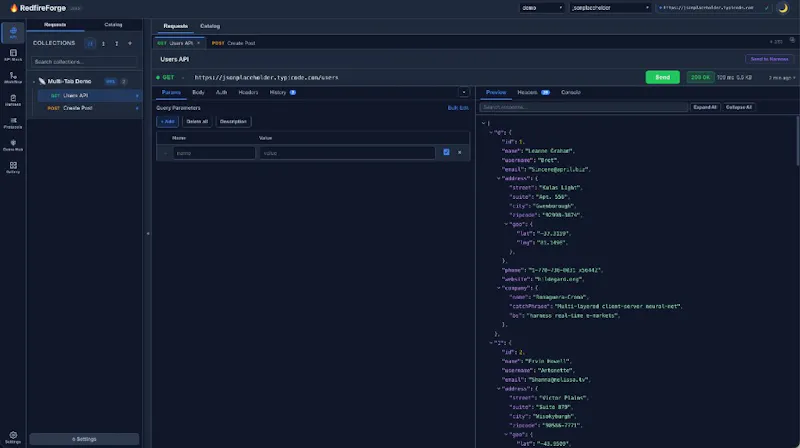Collapse the first user's "address" node
Image resolution: width=800 pixels, height=448 pixels.
498,178
